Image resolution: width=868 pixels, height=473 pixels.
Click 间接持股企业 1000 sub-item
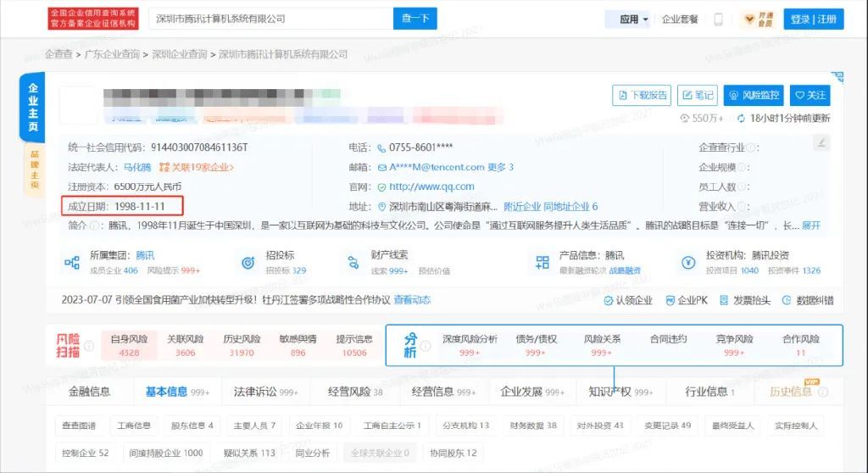click(166, 453)
